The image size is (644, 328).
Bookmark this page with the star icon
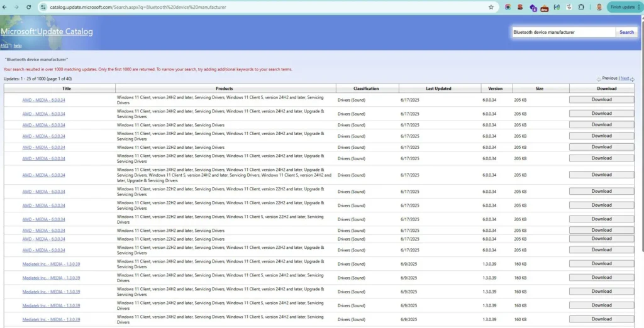point(491,7)
